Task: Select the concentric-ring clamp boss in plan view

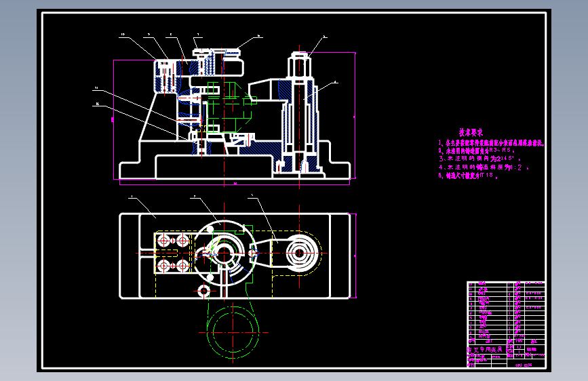Action: [299, 253]
